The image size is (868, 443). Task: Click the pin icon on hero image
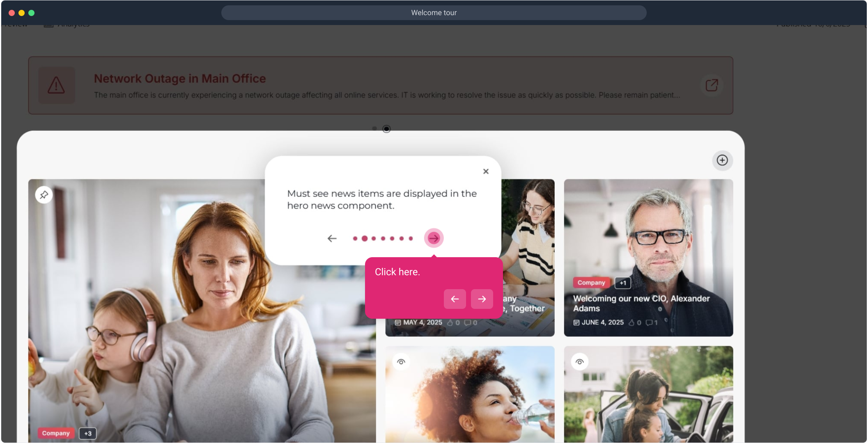coord(44,195)
